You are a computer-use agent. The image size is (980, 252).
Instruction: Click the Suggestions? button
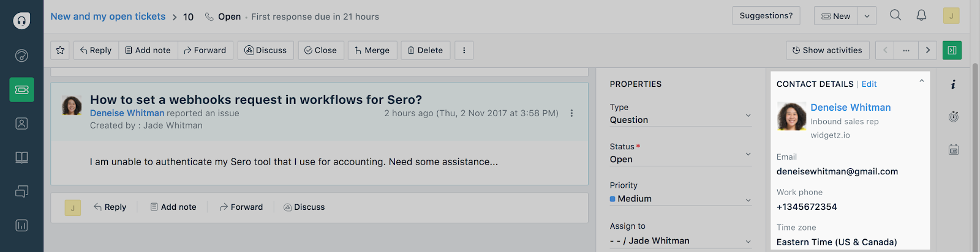point(766,16)
